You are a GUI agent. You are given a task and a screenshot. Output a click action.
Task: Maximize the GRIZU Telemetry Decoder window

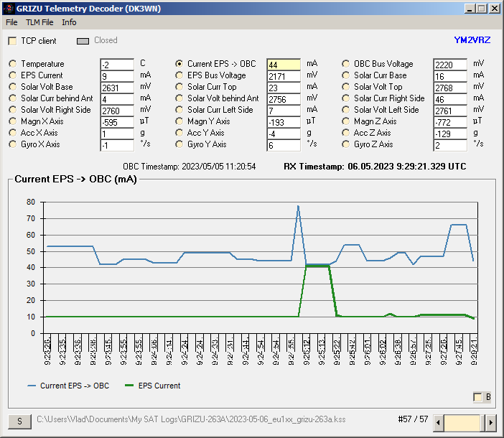click(x=481, y=9)
